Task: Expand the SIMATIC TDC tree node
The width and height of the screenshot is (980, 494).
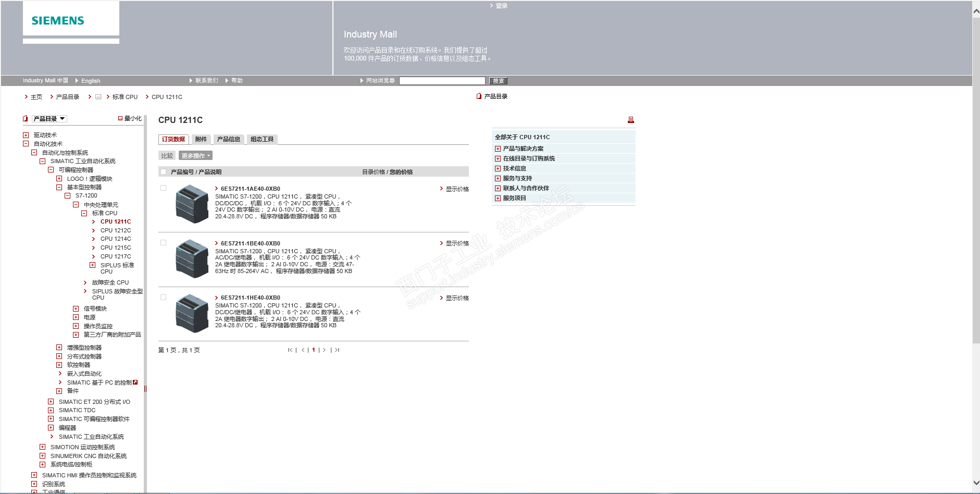Action: [x=51, y=410]
